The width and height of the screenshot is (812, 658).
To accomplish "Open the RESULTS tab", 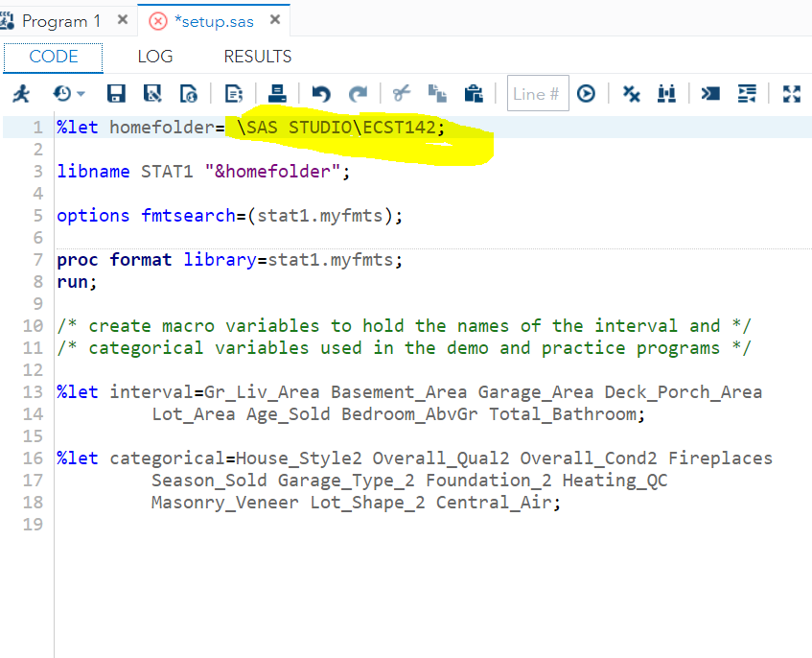I will 258,57.
